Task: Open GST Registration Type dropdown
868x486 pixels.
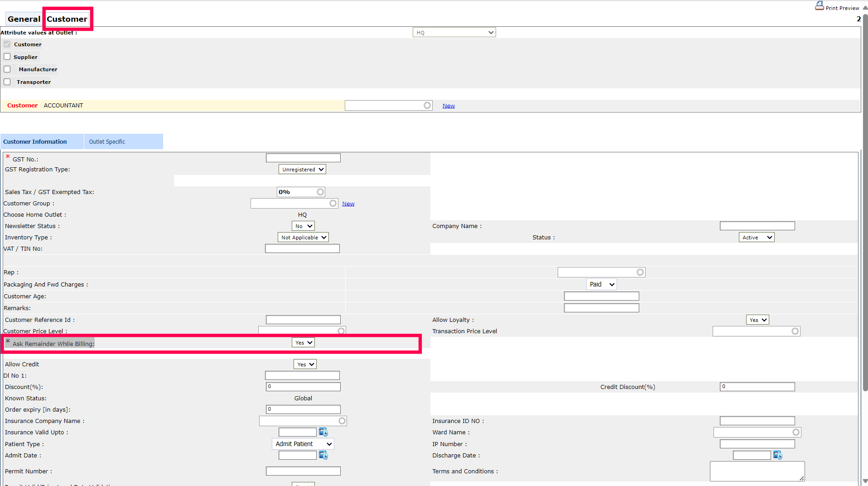Action: point(302,170)
